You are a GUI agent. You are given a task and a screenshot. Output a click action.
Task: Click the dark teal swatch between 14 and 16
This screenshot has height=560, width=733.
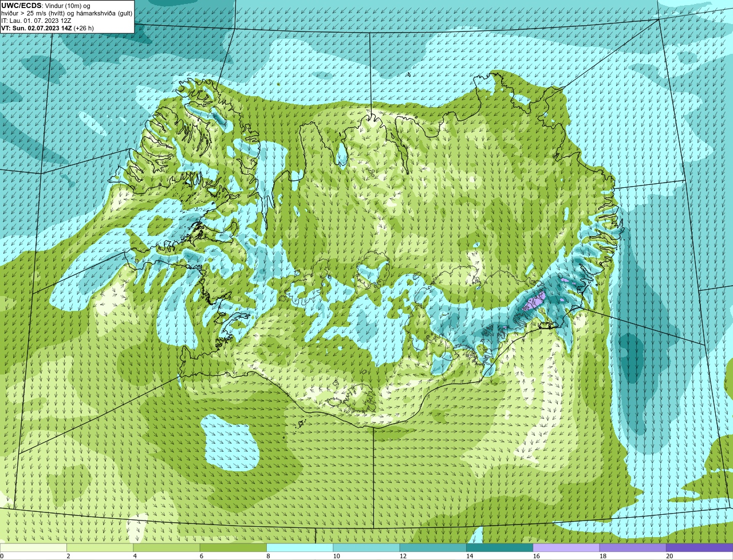coord(499,547)
